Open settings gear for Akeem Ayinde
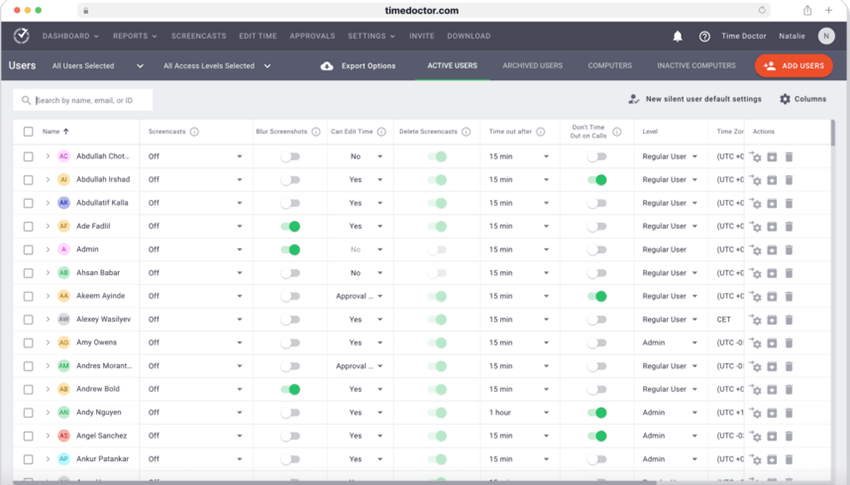The image size is (850, 485). point(756,297)
